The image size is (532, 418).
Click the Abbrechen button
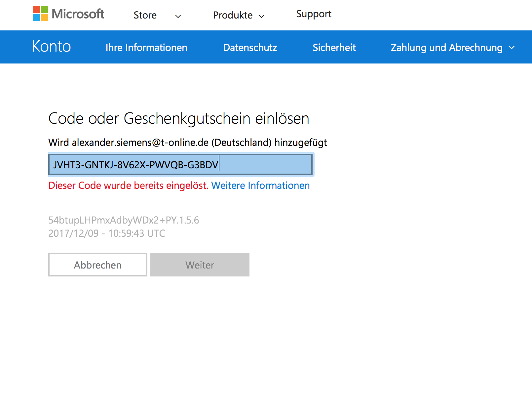(98, 265)
